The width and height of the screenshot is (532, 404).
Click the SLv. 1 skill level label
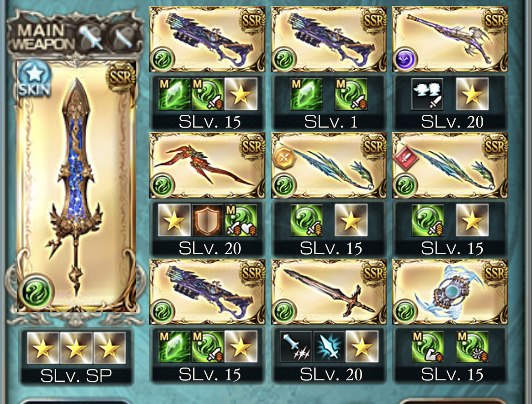click(331, 122)
